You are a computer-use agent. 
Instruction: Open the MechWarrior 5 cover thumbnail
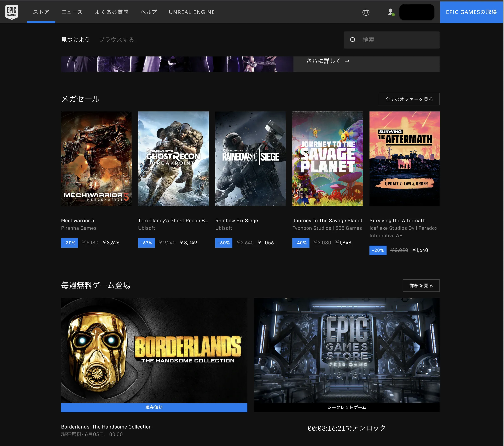(96, 159)
